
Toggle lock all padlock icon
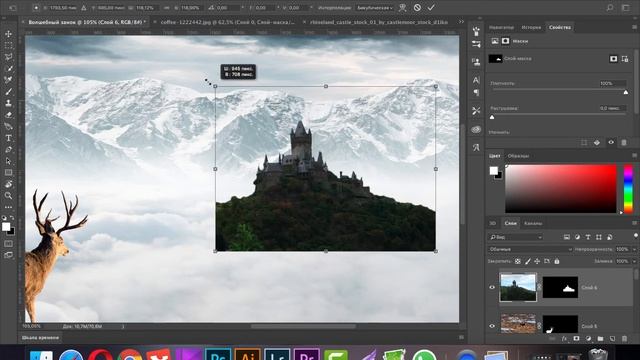coord(557,261)
